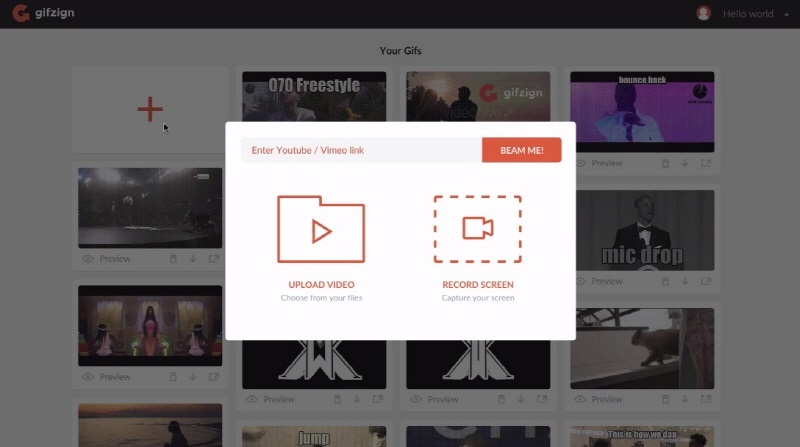Delete the mic drop gif
Viewport: 800px width, 447px height.
[x=665, y=281]
